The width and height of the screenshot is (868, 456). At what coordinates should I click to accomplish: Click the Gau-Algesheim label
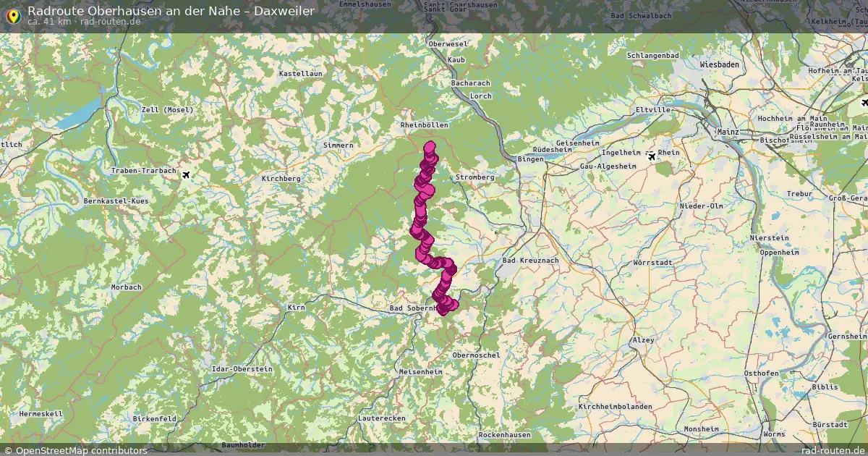610,167
